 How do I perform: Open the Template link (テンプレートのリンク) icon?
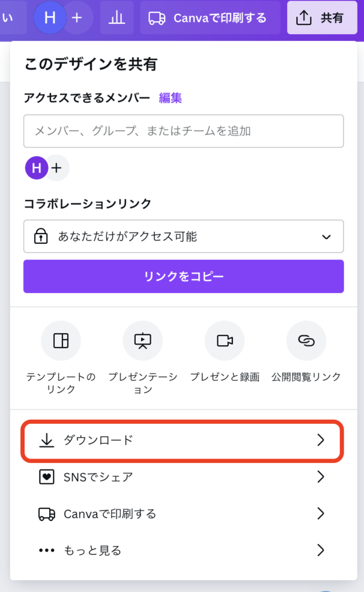[61, 341]
